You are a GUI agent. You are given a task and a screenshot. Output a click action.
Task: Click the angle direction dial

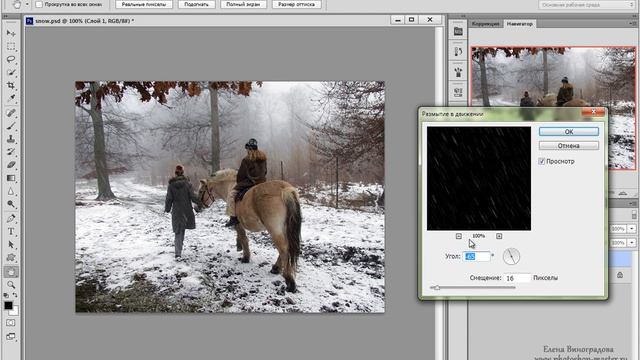coord(511,256)
